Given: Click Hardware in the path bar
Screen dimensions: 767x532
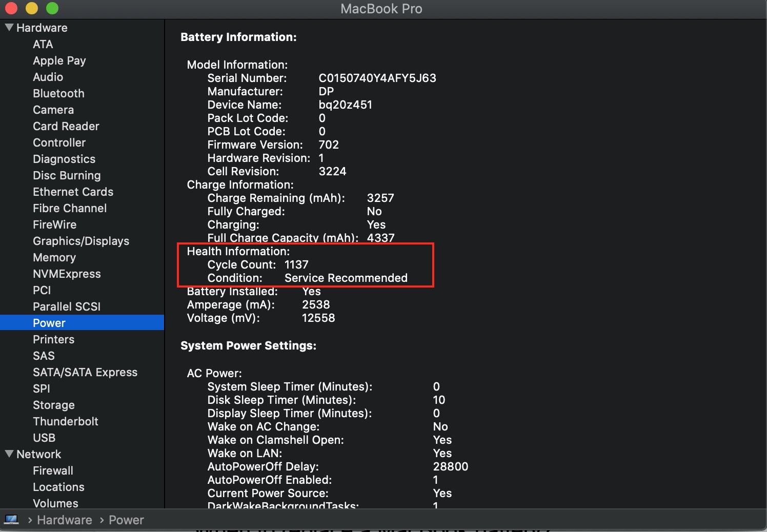Looking at the screenshot, I should click(65, 520).
